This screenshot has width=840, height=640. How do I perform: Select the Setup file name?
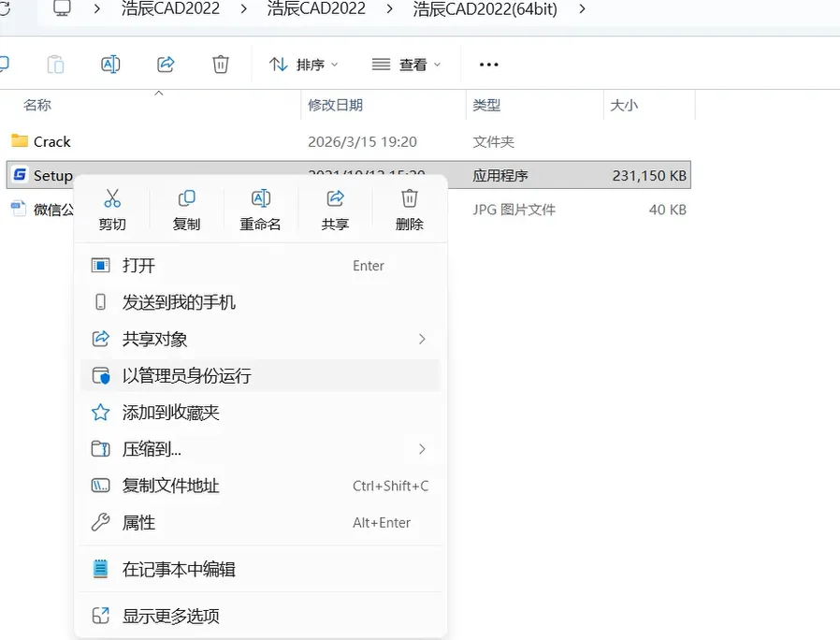(52, 175)
